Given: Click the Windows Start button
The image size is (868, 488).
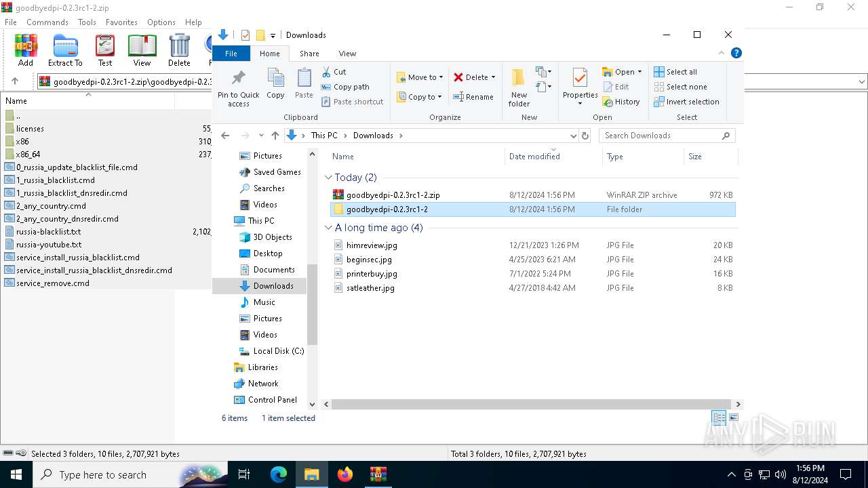Looking at the screenshot, I should coord(16,474).
